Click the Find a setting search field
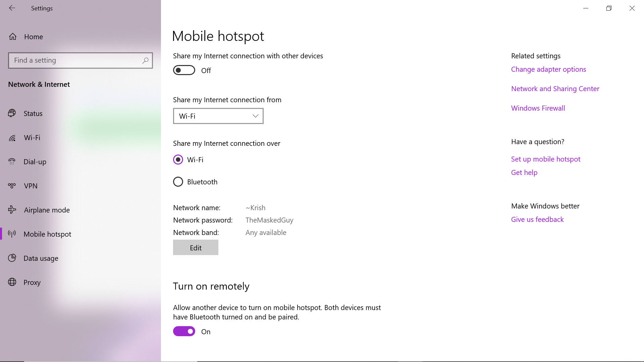The width and height of the screenshot is (644, 362). tap(80, 60)
